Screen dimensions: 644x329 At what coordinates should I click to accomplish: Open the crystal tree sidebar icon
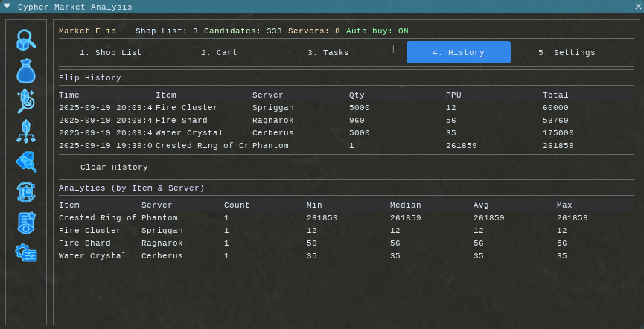pos(26,131)
